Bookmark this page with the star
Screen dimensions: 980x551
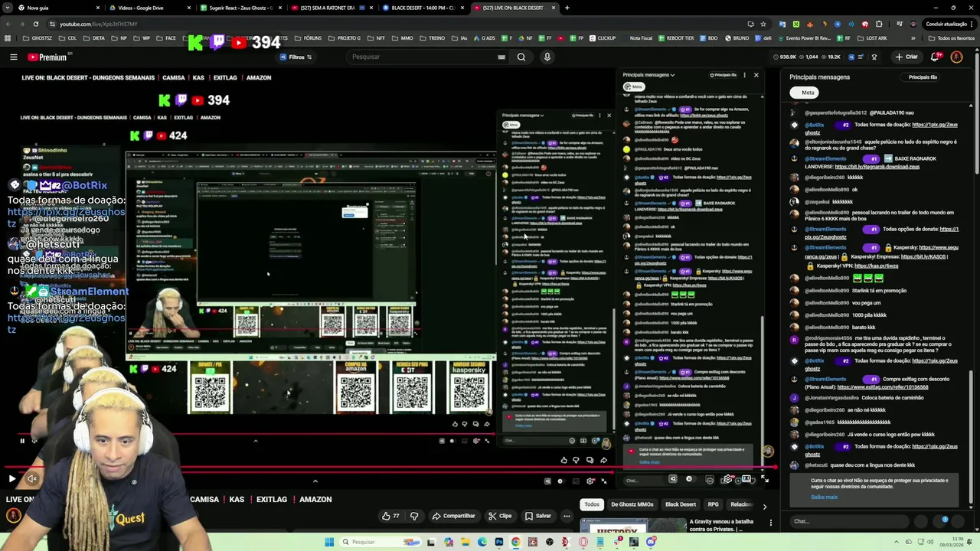tap(763, 24)
